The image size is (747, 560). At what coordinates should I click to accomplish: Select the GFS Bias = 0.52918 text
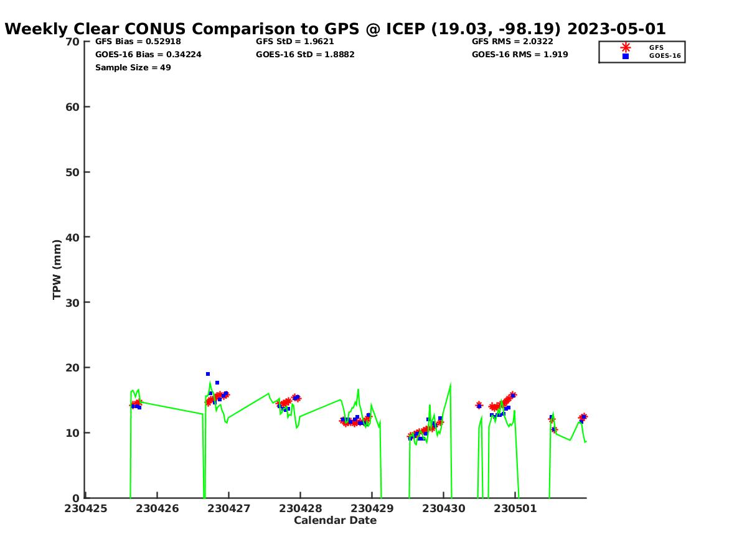[138, 42]
